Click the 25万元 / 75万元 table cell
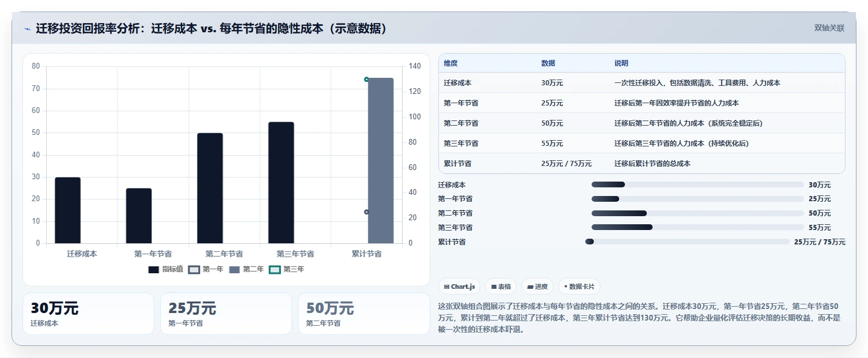Screen dimensions: 868x358 pyautogui.click(x=566, y=164)
